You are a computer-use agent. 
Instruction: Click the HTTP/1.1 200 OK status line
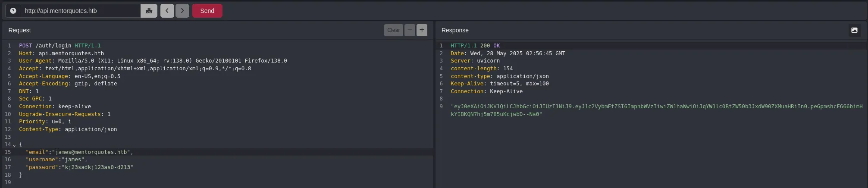pos(475,46)
